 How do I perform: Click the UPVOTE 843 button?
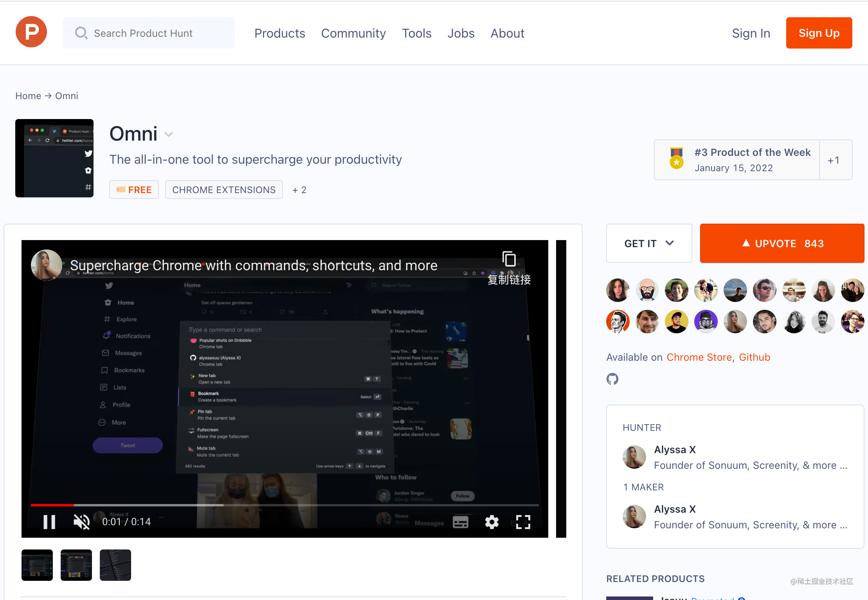click(782, 243)
